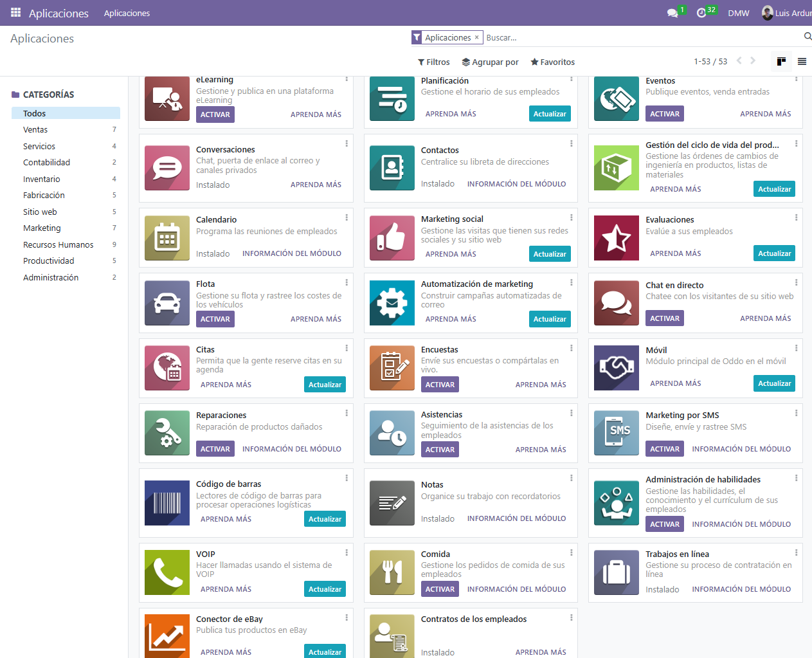
Task: Open the options menu on Conversaciones card
Action: (x=347, y=143)
